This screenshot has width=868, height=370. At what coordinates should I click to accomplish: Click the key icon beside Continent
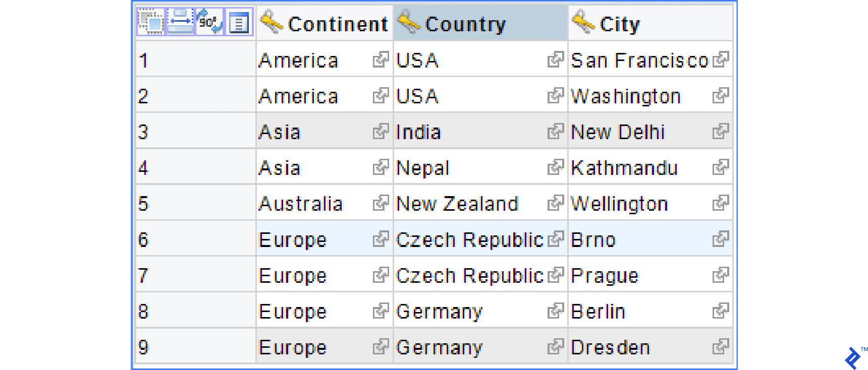click(272, 22)
